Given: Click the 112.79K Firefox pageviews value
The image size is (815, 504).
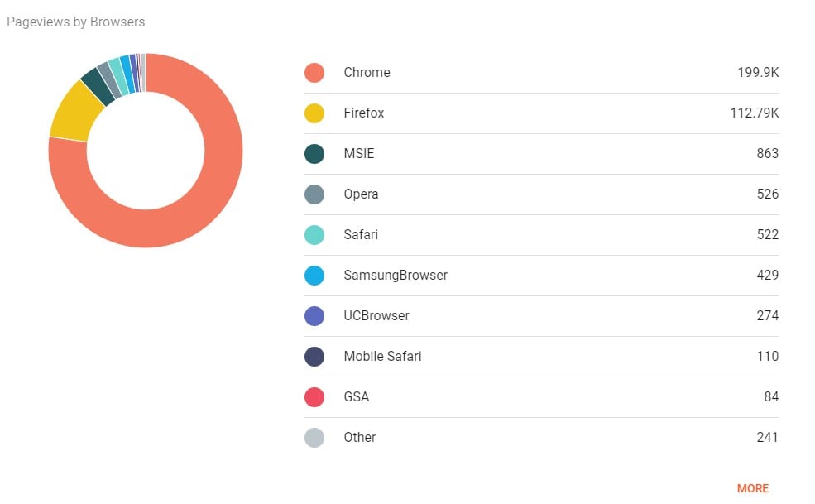Looking at the screenshot, I should 754,113.
